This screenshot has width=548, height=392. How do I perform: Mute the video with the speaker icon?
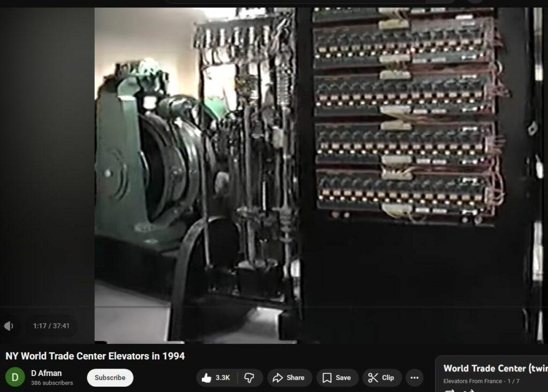[9, 326]
